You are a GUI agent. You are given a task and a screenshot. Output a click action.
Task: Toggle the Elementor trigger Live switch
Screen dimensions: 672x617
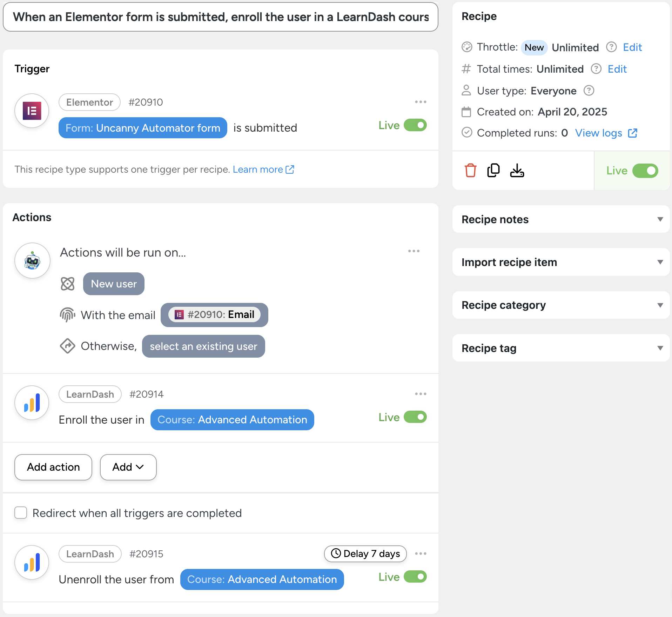click(x=415, y=125)
